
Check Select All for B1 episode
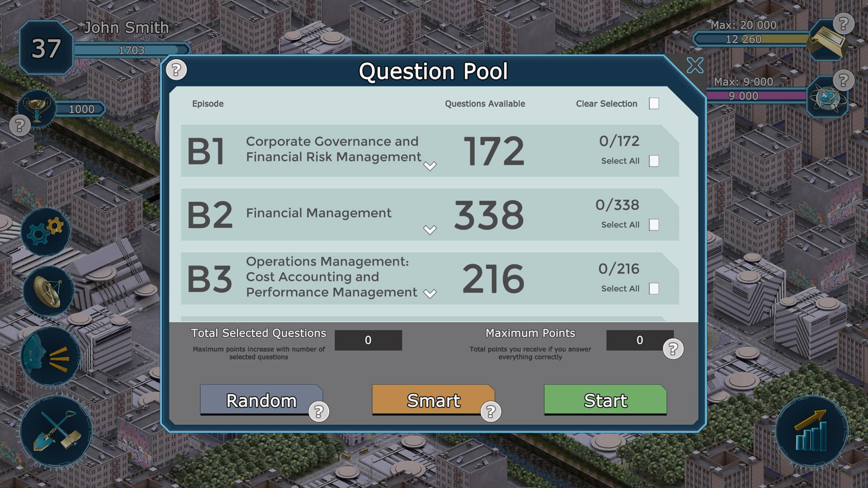(654, 161)
